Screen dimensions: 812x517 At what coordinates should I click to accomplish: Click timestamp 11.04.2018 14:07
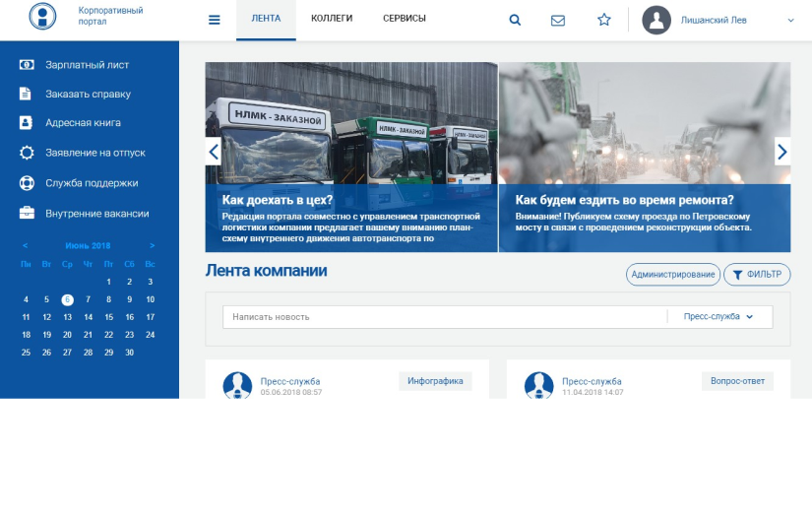[x=593, y=392]
